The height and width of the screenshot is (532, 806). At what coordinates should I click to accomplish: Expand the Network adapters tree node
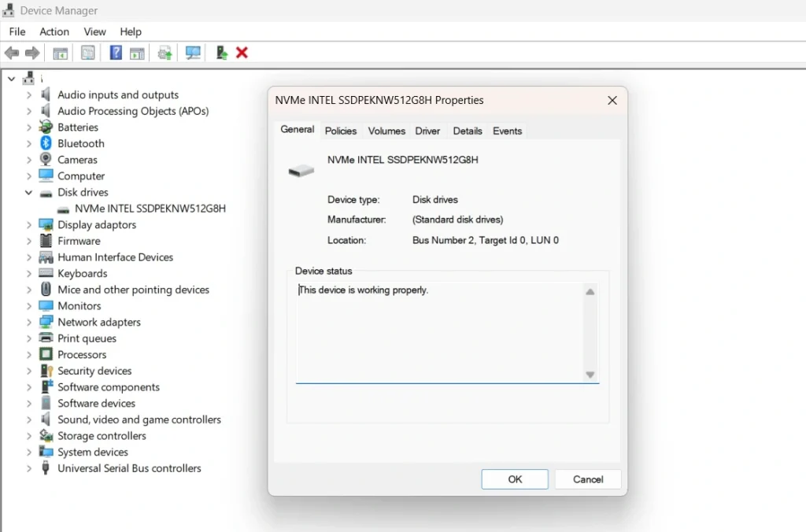[x=29, y=322]
